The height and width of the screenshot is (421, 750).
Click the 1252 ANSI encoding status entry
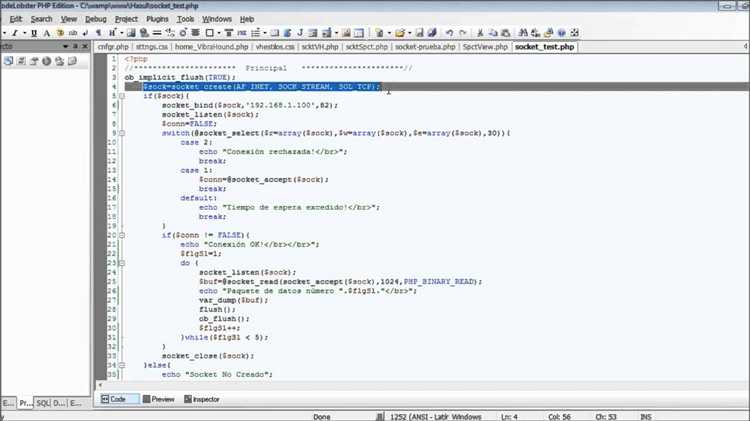436,417
